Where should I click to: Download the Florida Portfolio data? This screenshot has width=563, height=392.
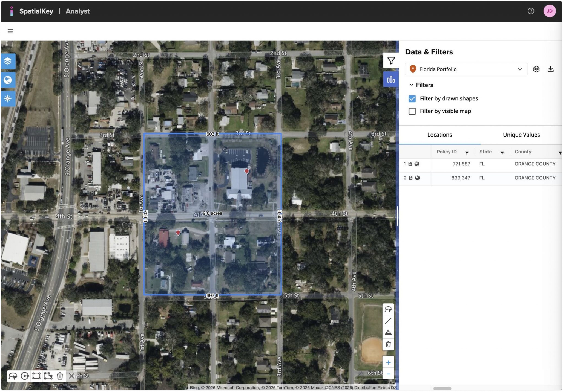(550, 69)
